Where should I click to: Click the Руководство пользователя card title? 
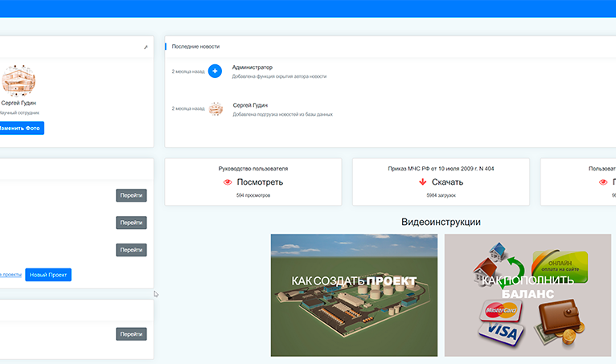pos(253,169)
